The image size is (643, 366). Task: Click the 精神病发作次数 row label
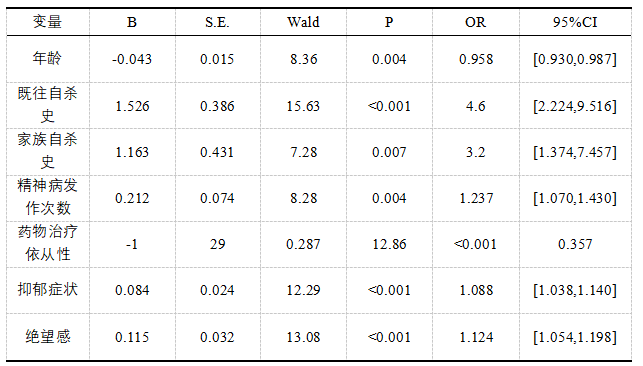(48, 198)
